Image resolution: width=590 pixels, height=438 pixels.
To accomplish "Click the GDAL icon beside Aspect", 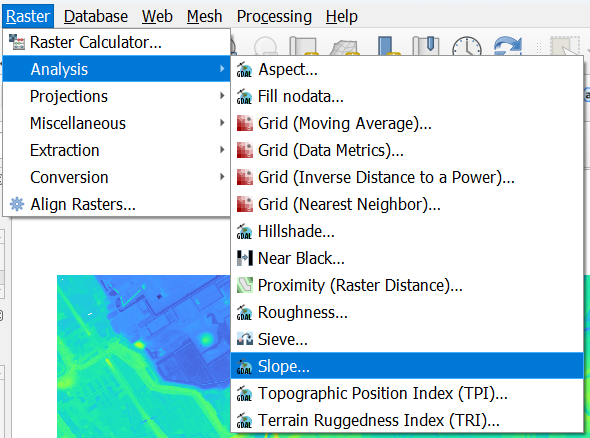I will pos(244,70).
